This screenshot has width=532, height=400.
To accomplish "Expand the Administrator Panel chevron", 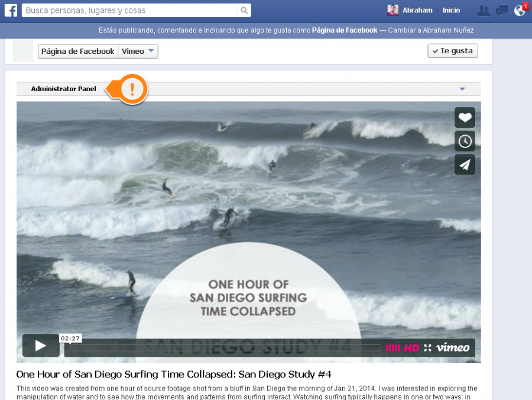I will [463, 88].
